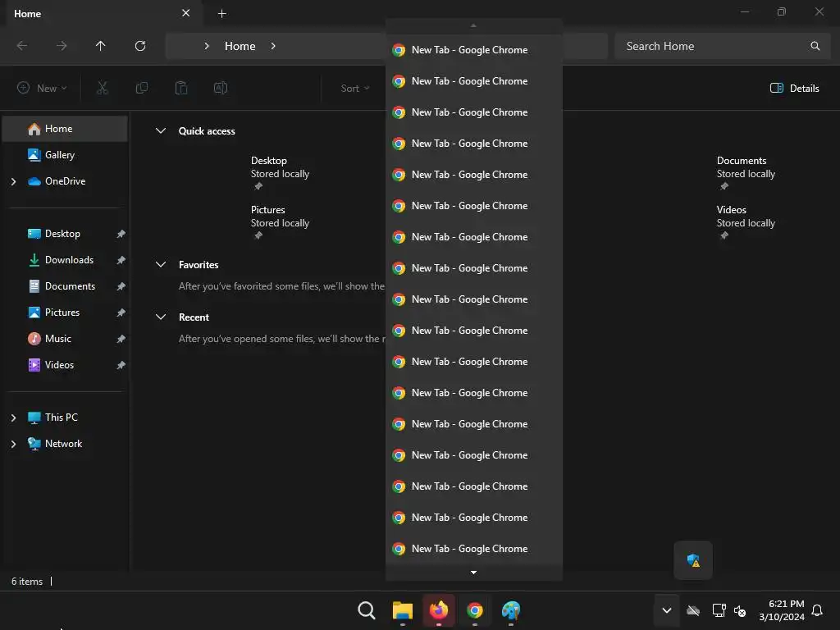Screen dimensions: 840x630
Task: Open the New dropdown menu
Action: tap(42, 88)
